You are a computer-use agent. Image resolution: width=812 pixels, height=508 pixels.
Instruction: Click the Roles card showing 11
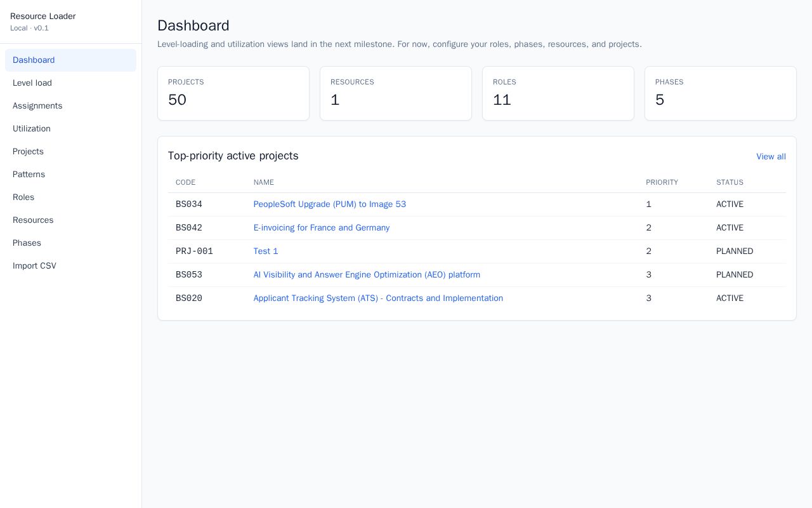pyautogui.click(x=558, y=93)
